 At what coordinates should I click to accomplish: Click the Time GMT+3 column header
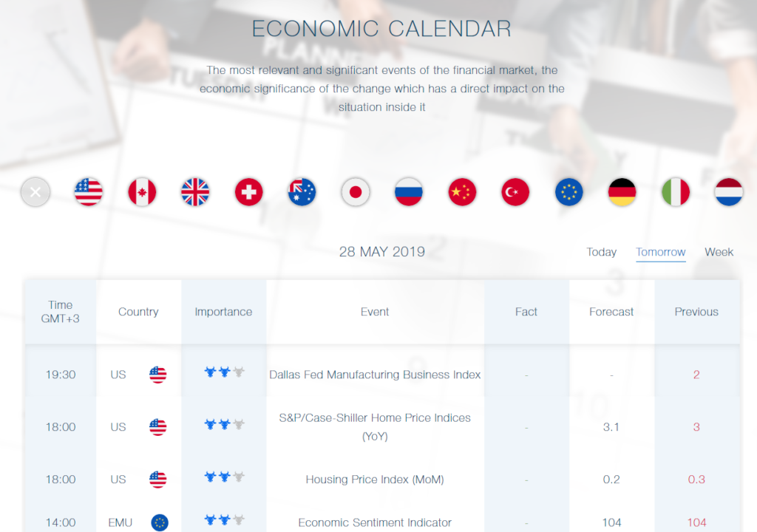tap(61, 312)
